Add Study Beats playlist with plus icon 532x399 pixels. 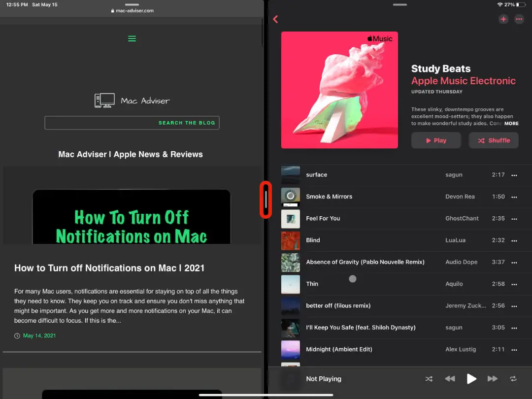coord(503,19)
